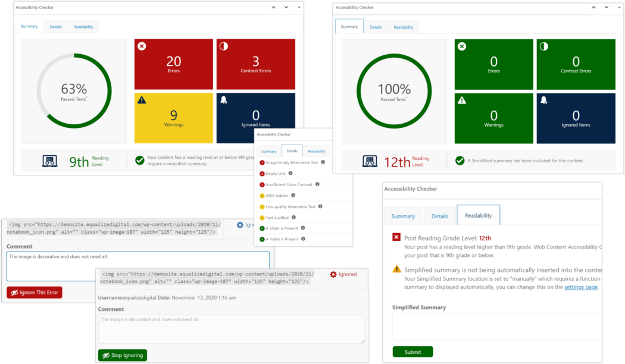Image resolution: width=625 pixels, height=364 pixels.
Task: Expand the Low-quality Alternative Text row
Action: click(x=303, y=207)
